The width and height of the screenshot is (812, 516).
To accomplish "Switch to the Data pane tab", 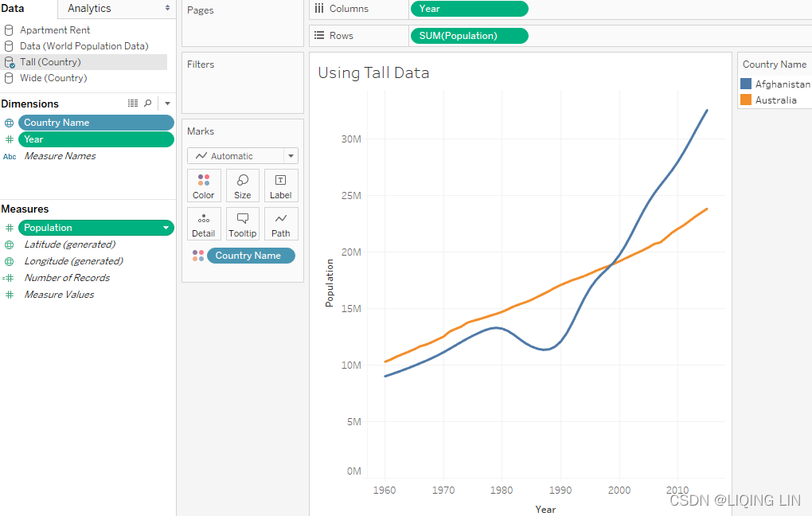I will click(13, 8).
